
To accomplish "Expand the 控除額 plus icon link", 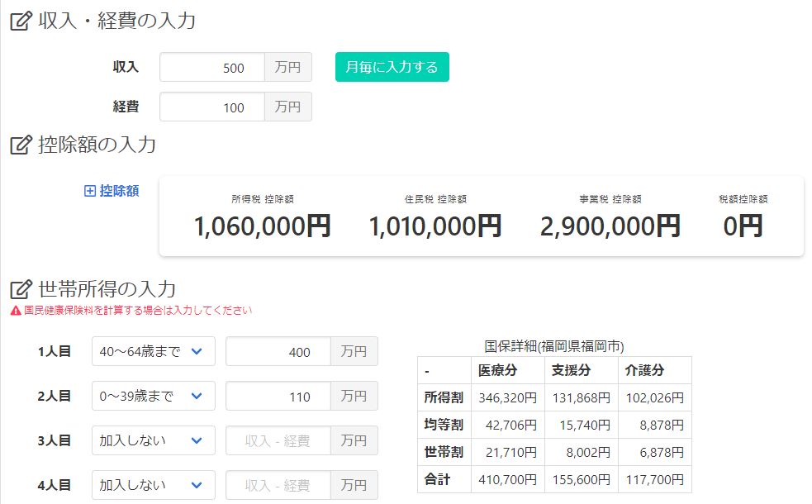I will [x=112, y=191].
